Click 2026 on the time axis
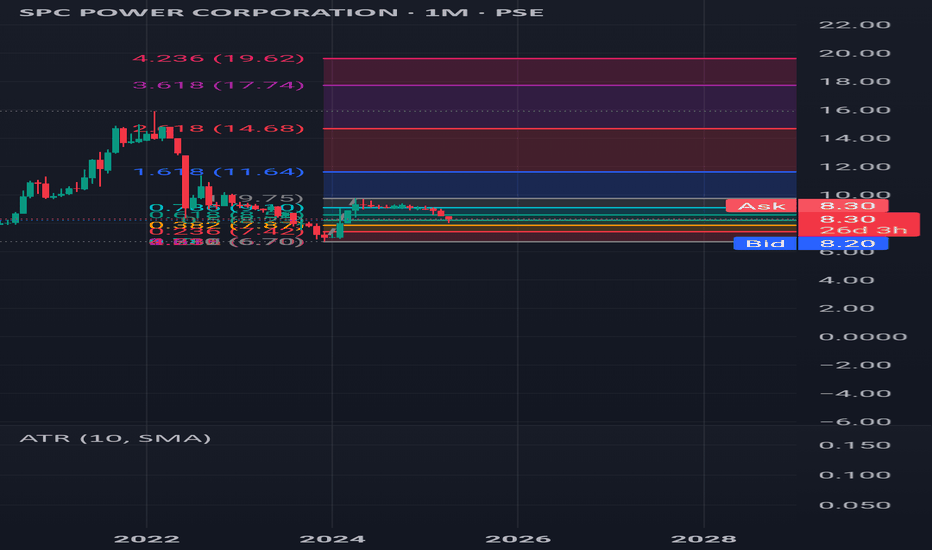 pyautogui.click(x=518, y=539)
